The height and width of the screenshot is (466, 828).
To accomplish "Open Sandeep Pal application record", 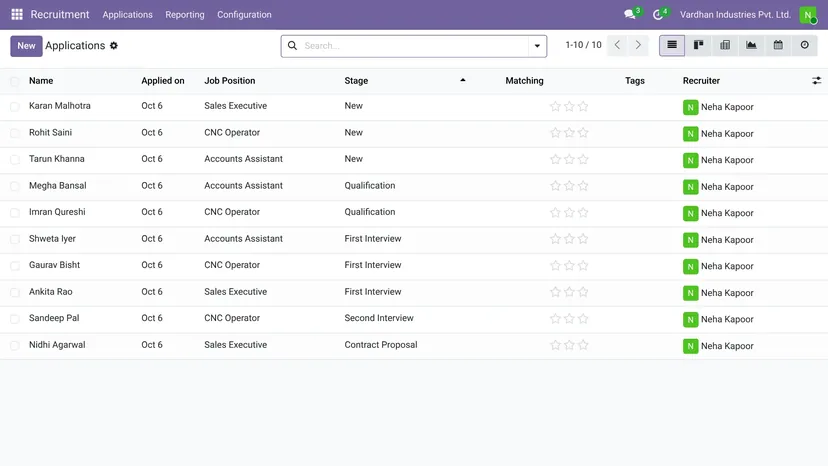I will coord(54,318).
